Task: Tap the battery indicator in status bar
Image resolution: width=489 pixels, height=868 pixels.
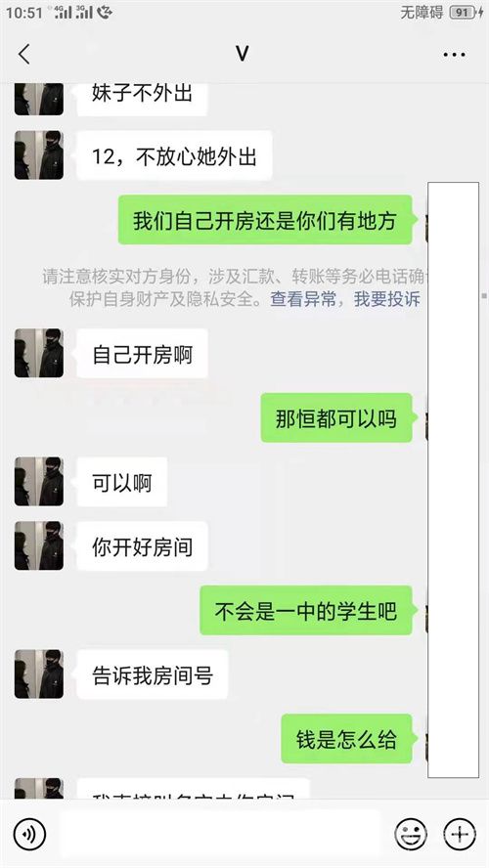Action: coord(467,12)
